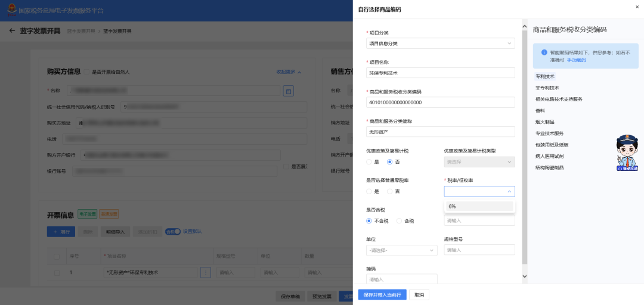Click the info icon in the smart coding notice
The image size is (644, 305).
(x=544, y=52)
